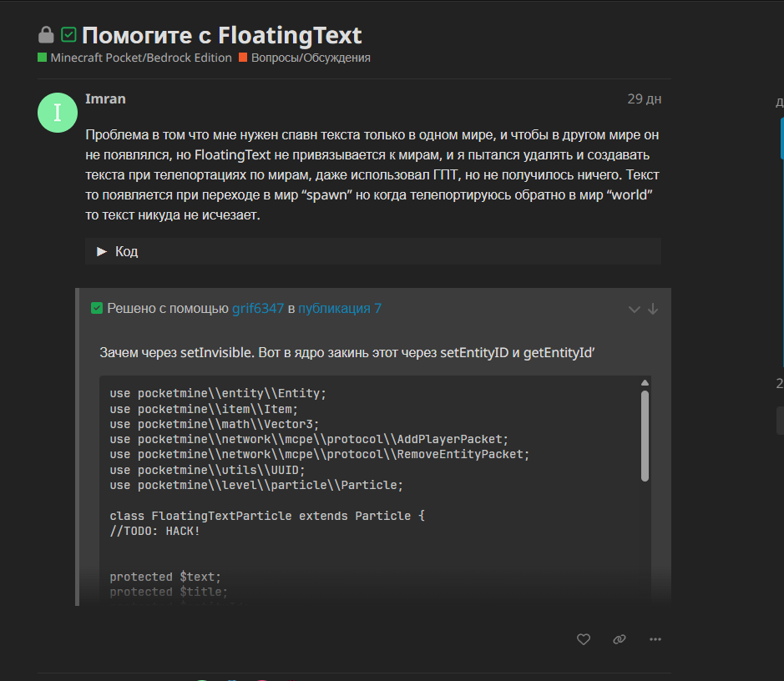
Task: Go to the "публикация 7" link
Action: click(x=340, y=308)
